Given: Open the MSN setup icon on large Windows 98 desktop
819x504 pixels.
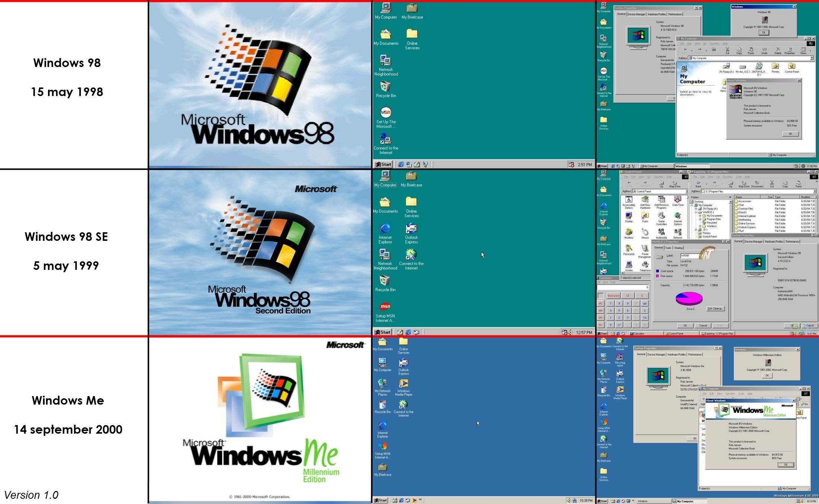Looking at the screenshot, I should [x=386, y=118].
